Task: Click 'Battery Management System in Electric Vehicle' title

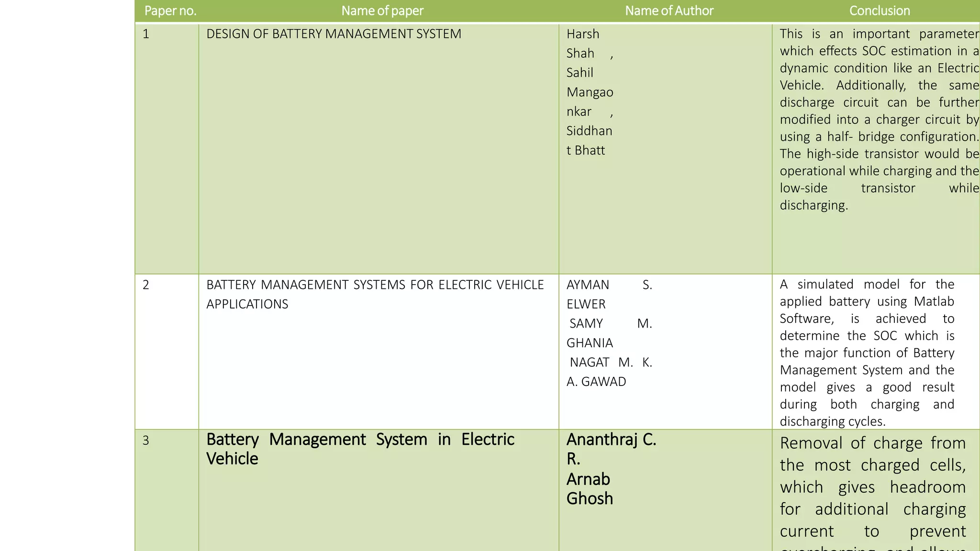Action: click(360, 440)
